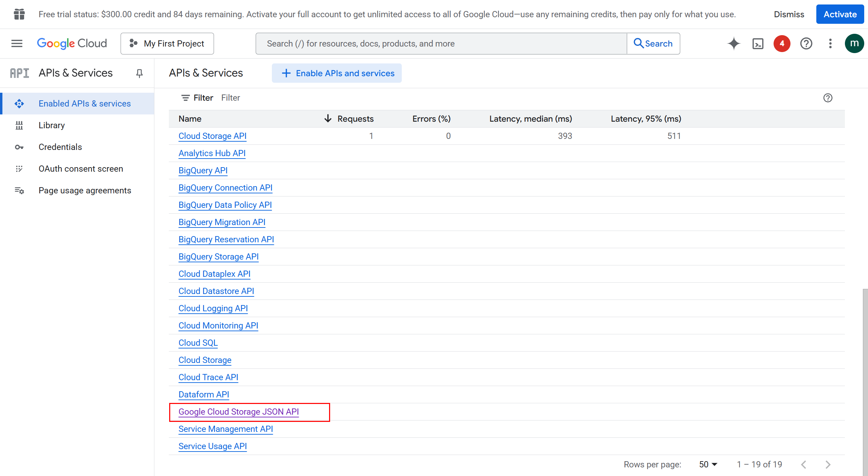Screen dimensions: 868x476
Task: Open the navigation hamburger menu
Action: [16, 43]
